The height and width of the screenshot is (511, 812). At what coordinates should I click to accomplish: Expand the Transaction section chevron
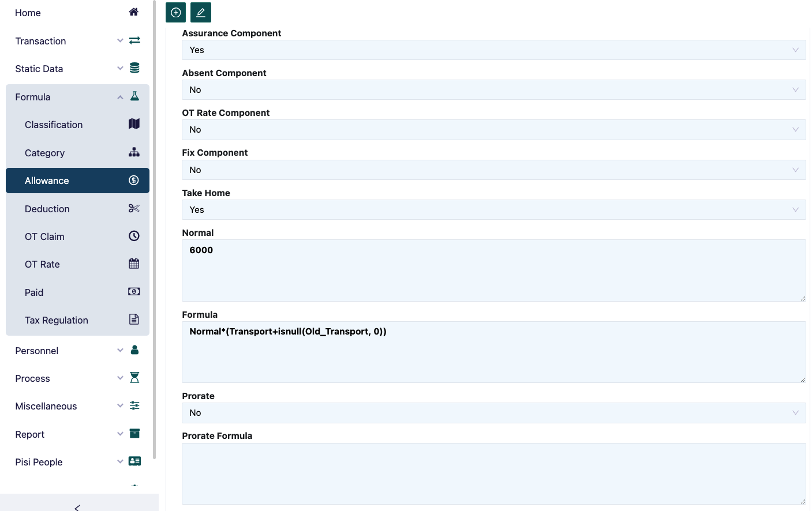tap(120, 40)
